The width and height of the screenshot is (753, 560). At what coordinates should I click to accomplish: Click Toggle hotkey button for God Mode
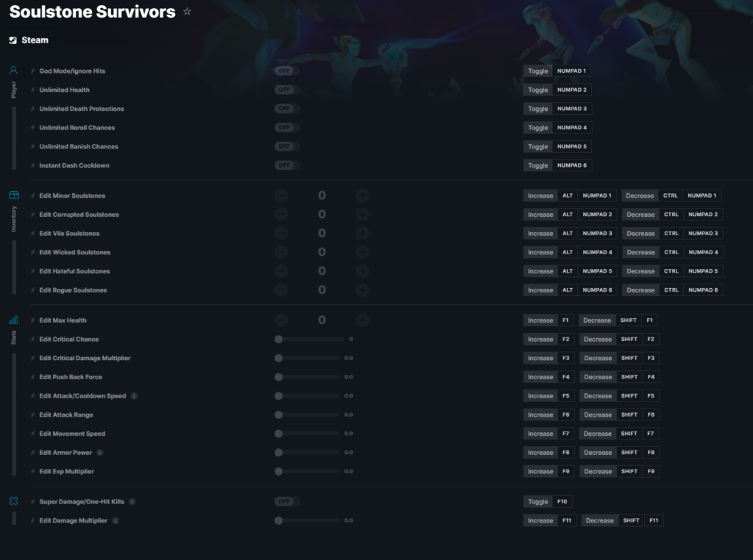tap(538, 71)
